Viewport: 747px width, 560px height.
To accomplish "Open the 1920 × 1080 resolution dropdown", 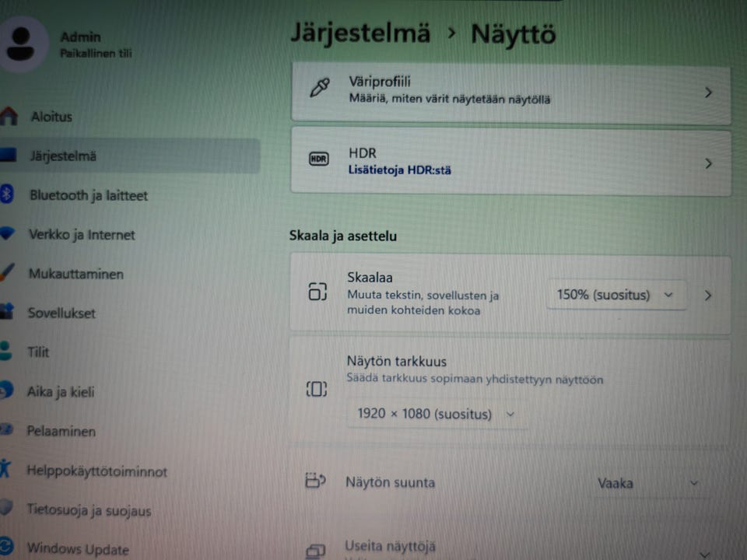I will tap(437, 413).
